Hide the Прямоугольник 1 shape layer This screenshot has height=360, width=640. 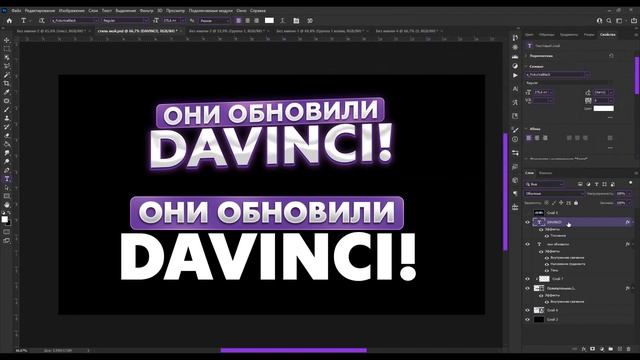tap(527, 288)
